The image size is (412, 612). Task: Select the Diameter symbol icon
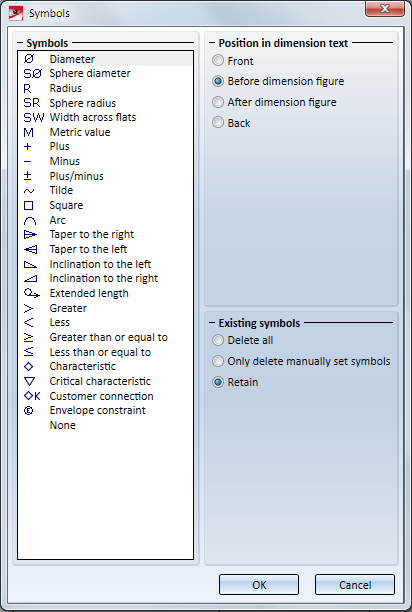pos(29,59)
